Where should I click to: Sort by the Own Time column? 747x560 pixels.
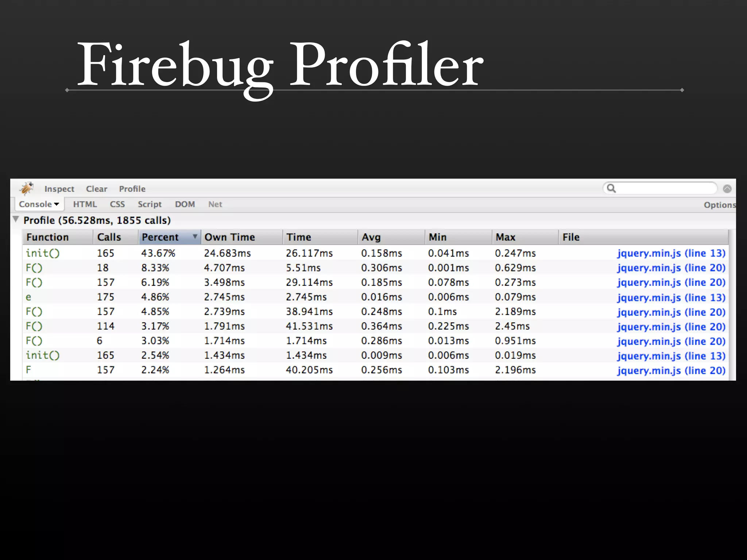pos(230,237)
